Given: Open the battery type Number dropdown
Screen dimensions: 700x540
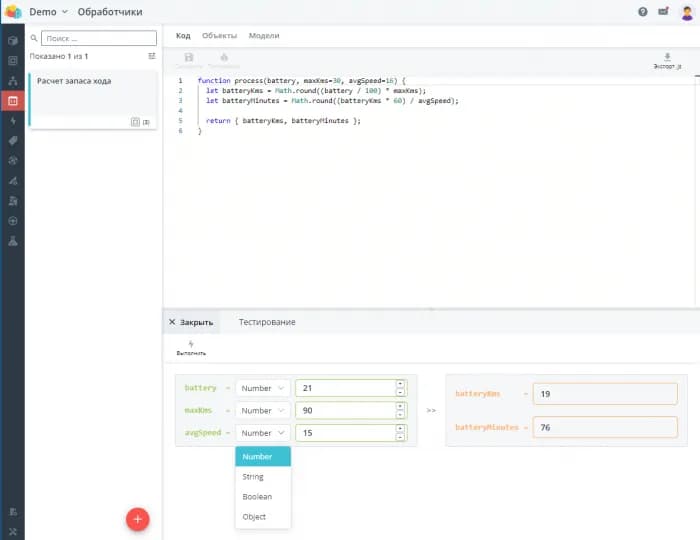Looking at the screenshot, I should [x=263, y=388].
